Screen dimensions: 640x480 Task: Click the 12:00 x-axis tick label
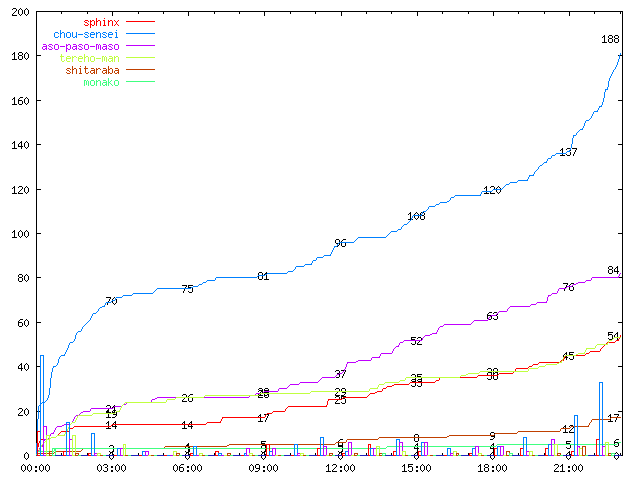[x=339, y=467]
